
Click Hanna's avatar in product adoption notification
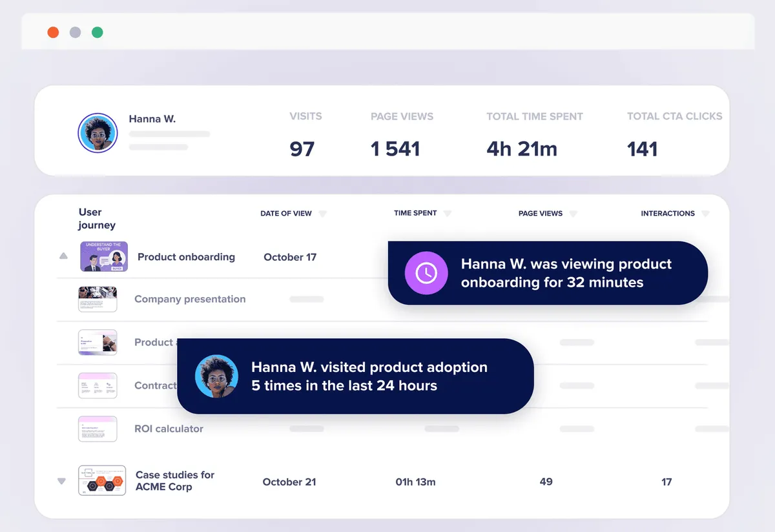[x=216, y=376]
